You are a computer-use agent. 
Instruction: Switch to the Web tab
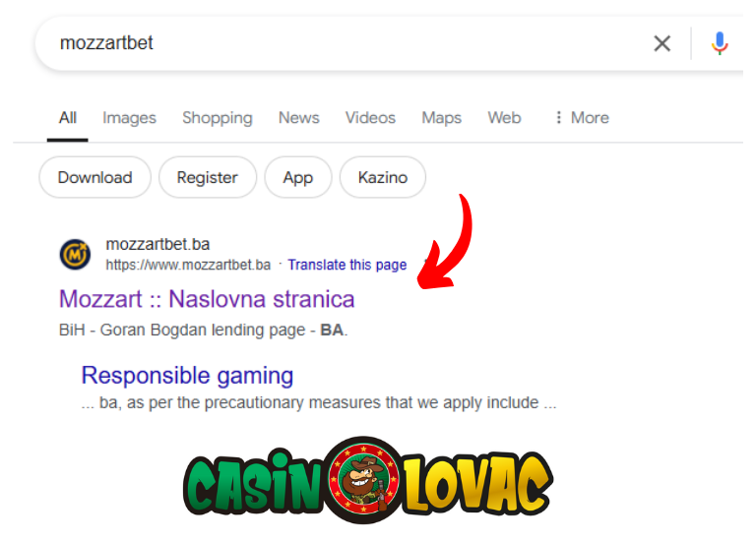[x=504, y=118]
